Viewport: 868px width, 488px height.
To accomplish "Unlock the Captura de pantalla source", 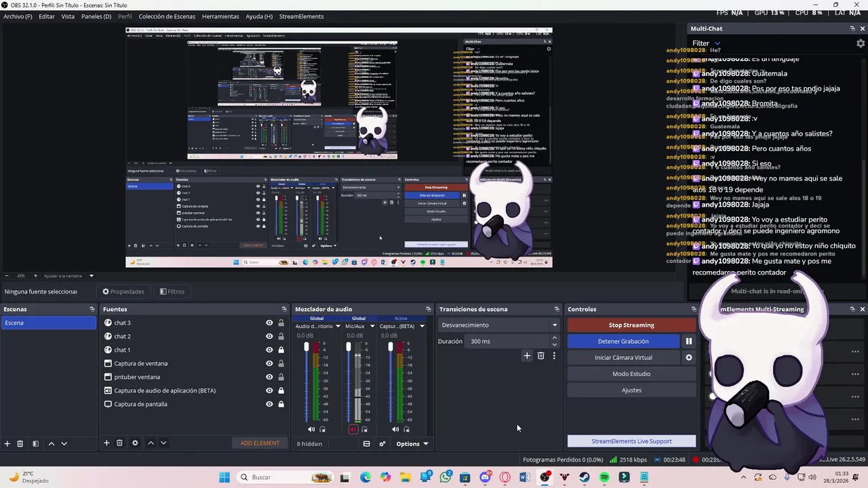I will click(x=281, y=404).
